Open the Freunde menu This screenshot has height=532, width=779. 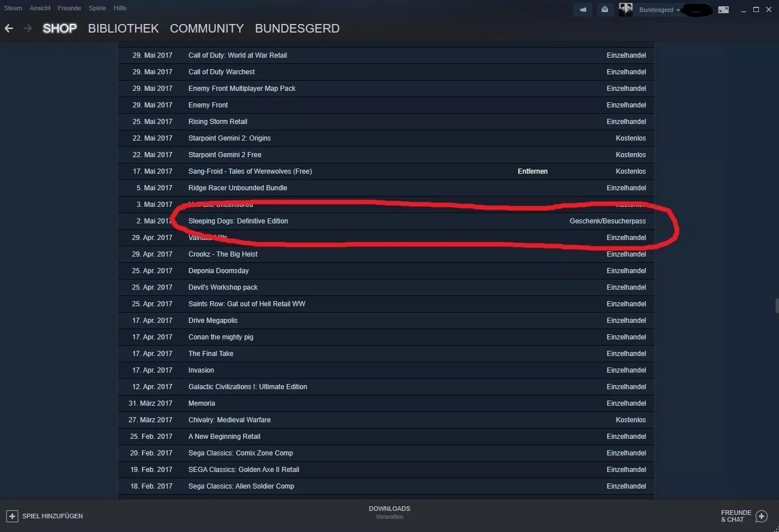click(x=69, y=8)
